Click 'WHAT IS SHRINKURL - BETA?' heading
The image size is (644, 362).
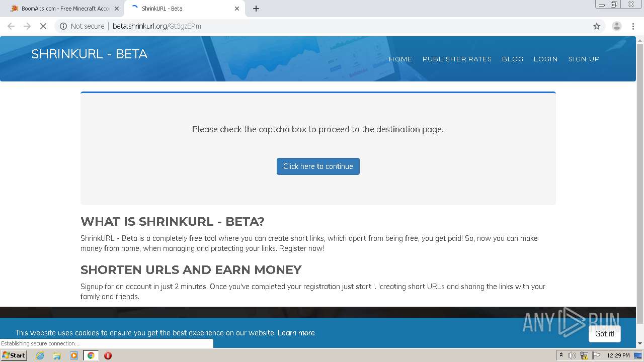point(173,222)
